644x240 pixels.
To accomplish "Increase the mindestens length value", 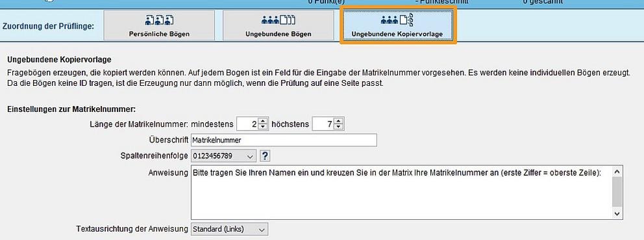I will coord(264,121).
